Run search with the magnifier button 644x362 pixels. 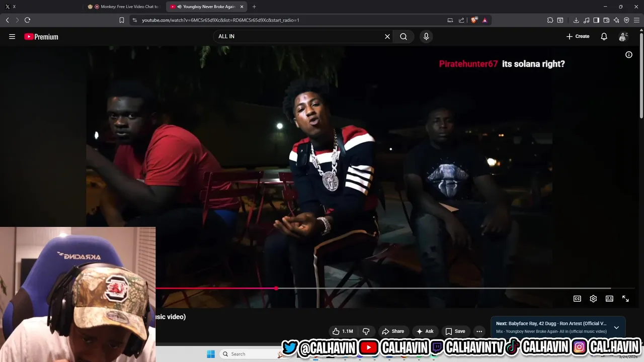404,36
